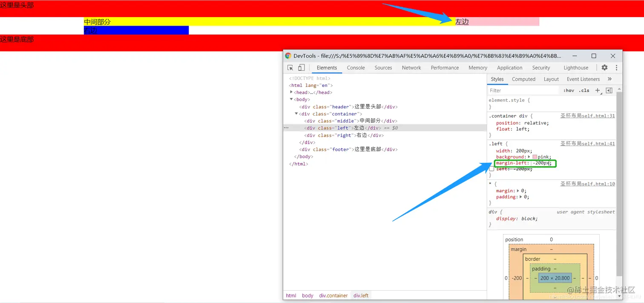644x303 pixels.
Task: Click the yellow 中间部分 div on page
Action: pyautogui.click(x=270, y=21)
